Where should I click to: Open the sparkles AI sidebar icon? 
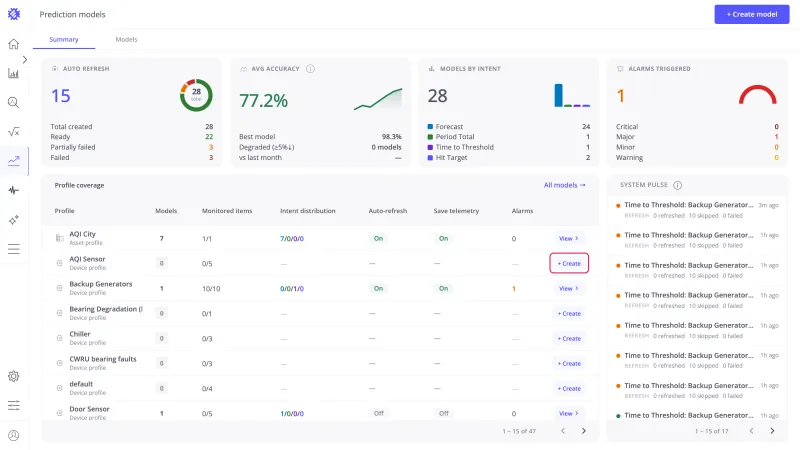click(x=14, y=220)
